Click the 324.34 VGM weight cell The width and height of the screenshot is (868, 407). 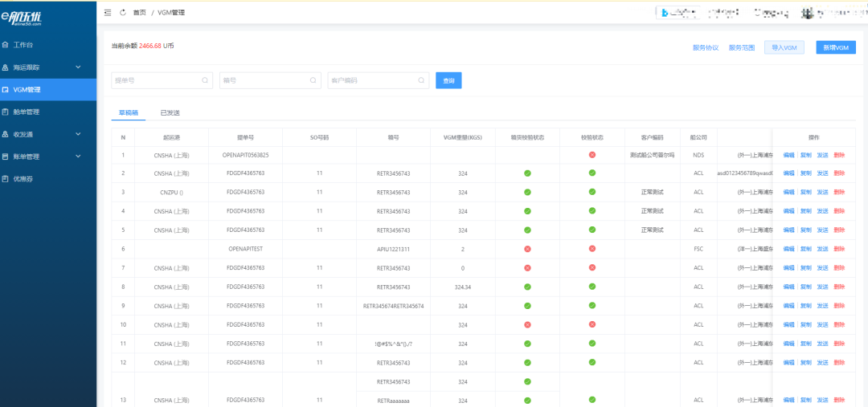(462, 287)
